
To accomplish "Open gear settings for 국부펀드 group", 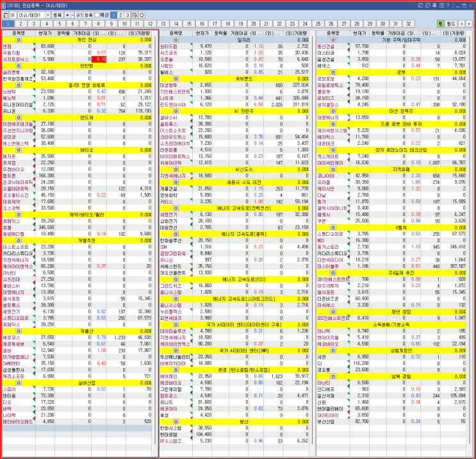I will pyautogui.click(x=176, y=79).
